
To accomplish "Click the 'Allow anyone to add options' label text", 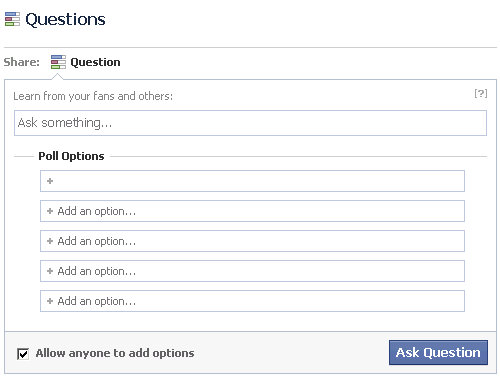I will coord(115,353).
